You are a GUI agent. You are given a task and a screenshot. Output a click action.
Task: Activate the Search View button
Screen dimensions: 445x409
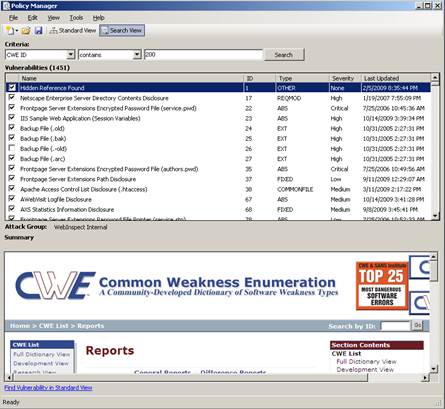point(122,30)
